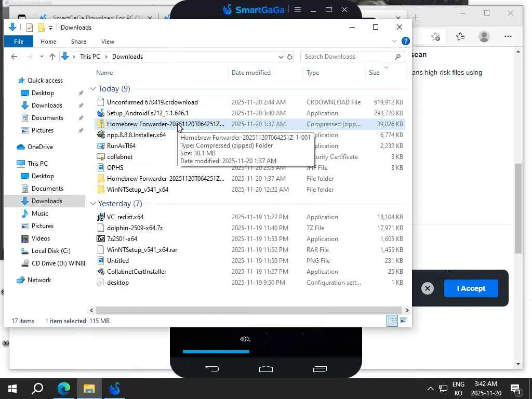Click Explorer help question mark icon

(x=405, y=41)
